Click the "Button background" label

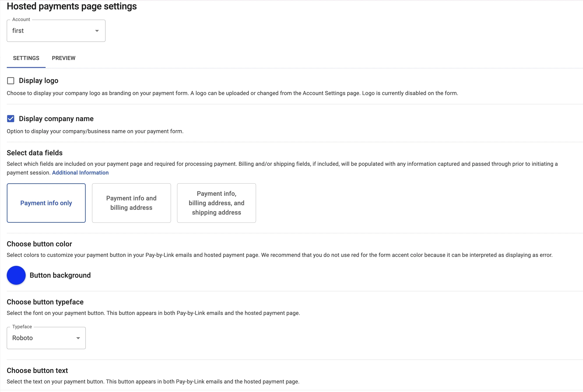point(60,275)
